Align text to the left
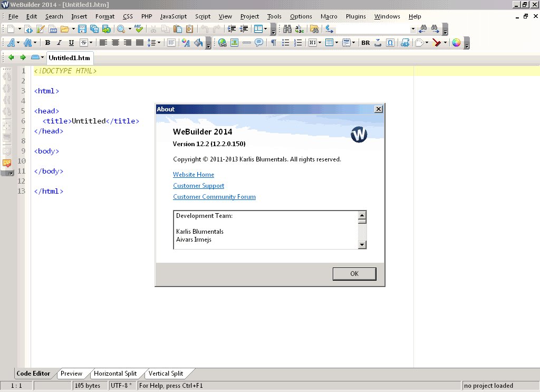Viewport: 540px width, 392px height. tap(103, 43)
